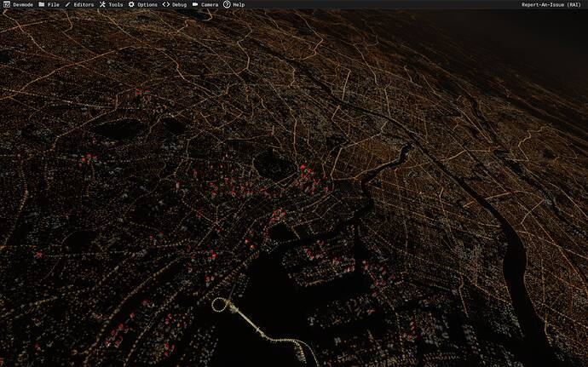Click the Report-An-Issue (RAI) button
588x367 pixels.
click(551, 5)
